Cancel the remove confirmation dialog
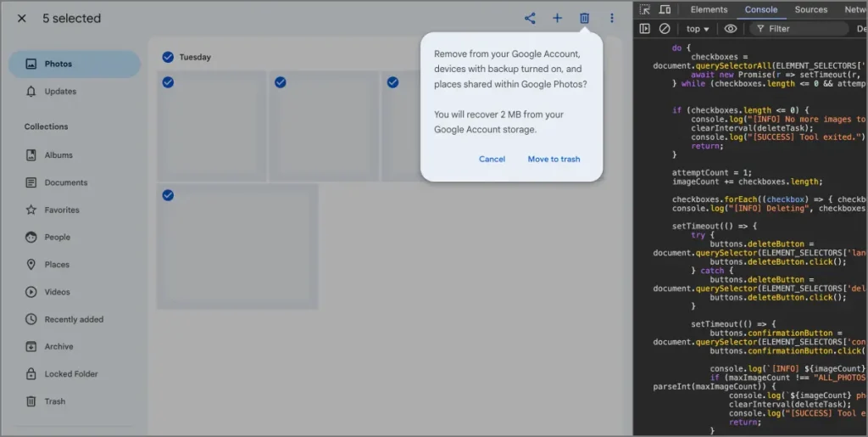The image size is (868, 437). tap(492, 159)
